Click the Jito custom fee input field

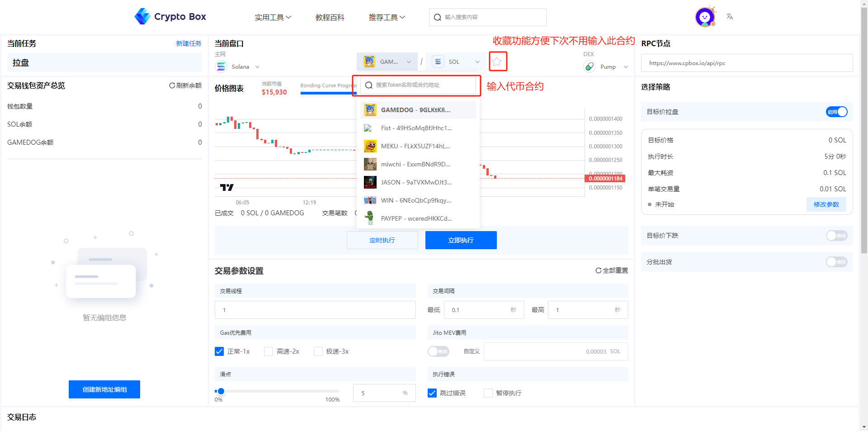click(x=556, y=351)
